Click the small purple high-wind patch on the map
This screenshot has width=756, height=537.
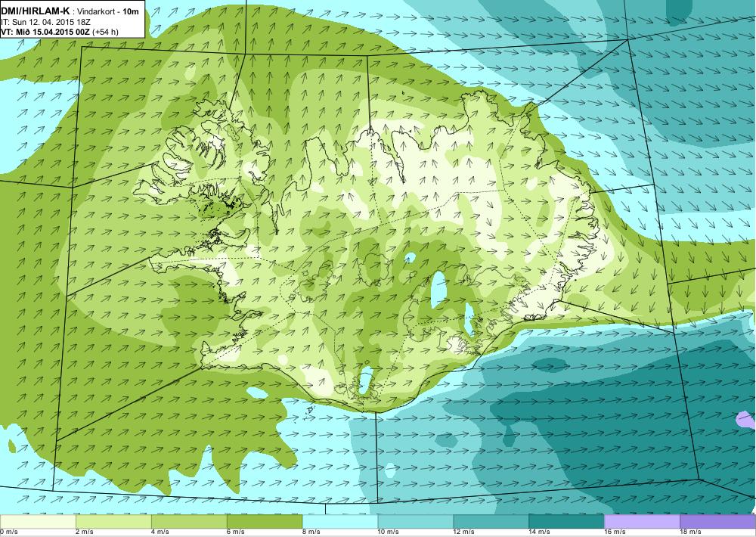(746, 419)
